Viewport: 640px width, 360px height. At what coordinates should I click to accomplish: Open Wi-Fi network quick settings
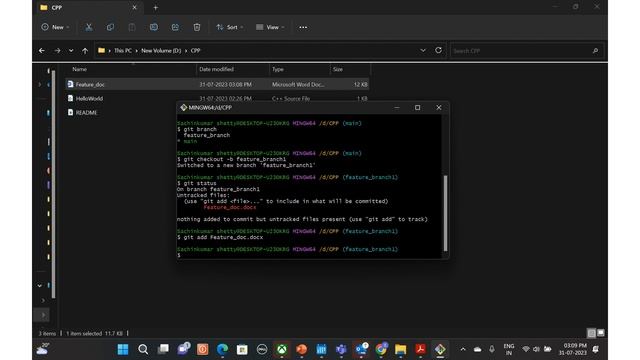(526, 349)
